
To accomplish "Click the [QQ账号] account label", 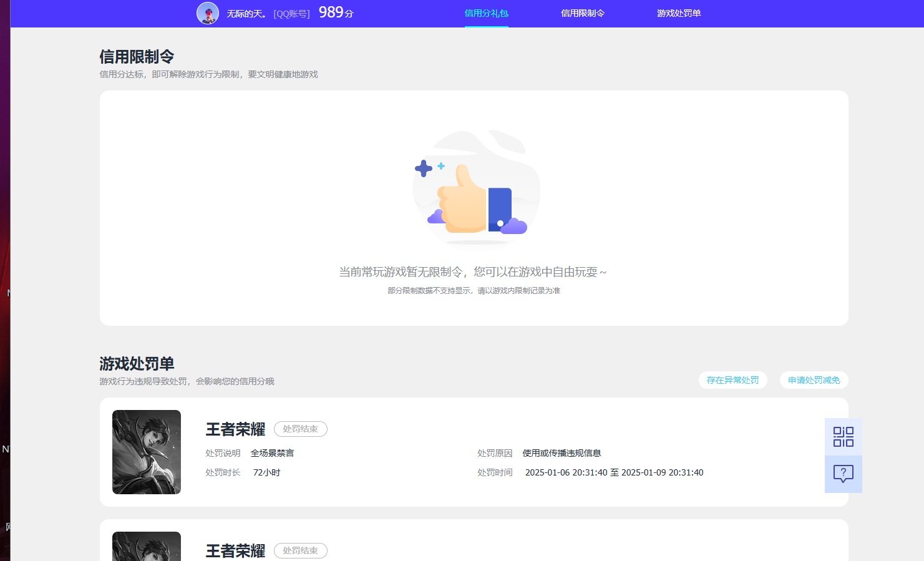I will click(x=291, y=13).
